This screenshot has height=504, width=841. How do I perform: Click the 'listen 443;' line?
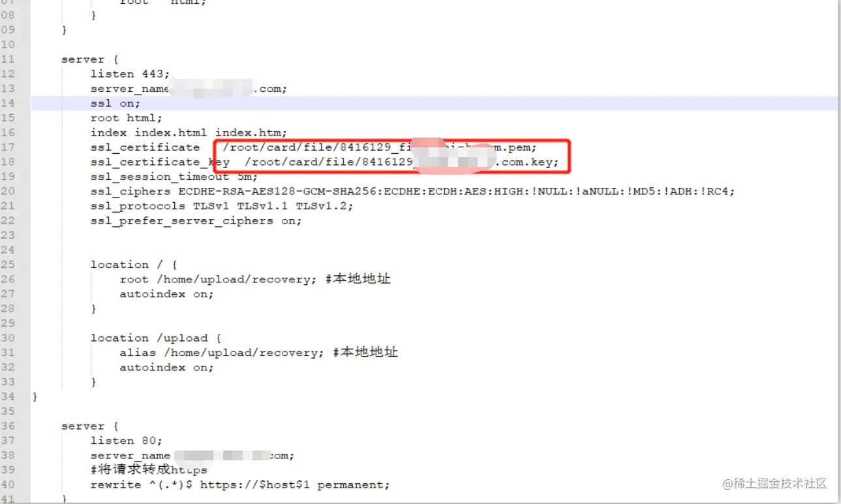point(129,74)
